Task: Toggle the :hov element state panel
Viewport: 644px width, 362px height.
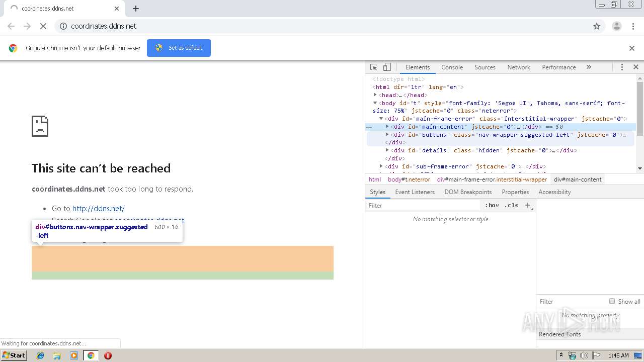Action: [x=492, y=205]
